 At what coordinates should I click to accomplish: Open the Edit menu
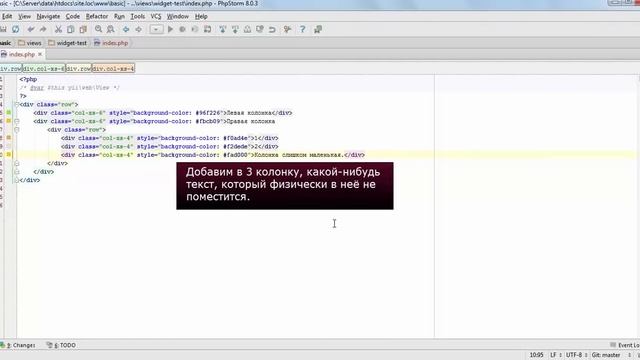click(x=7, y=16)
